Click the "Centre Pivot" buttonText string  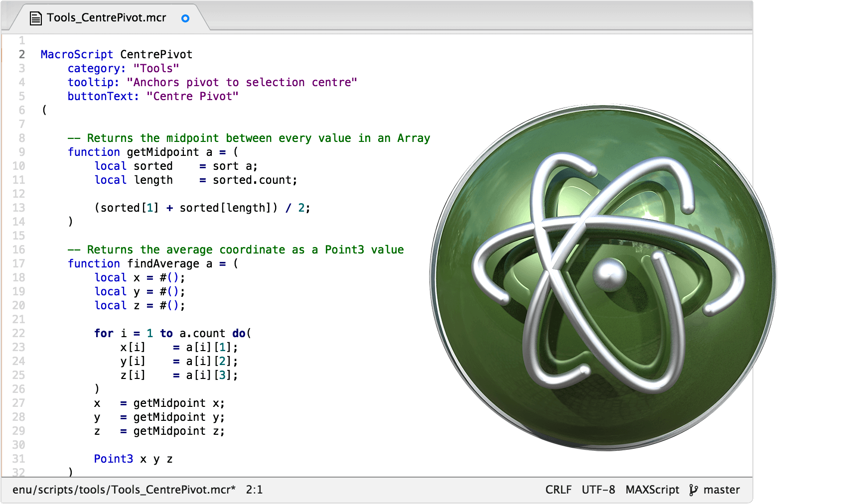192,96
